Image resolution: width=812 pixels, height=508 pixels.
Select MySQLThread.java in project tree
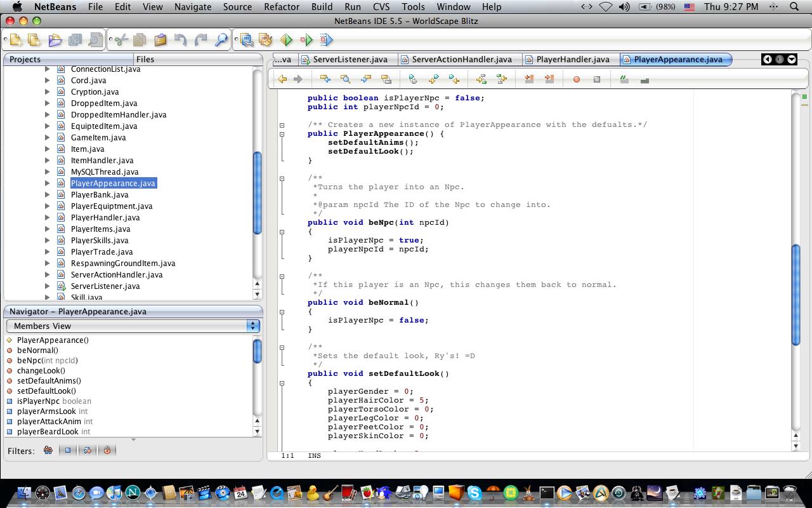pos(105,172)
